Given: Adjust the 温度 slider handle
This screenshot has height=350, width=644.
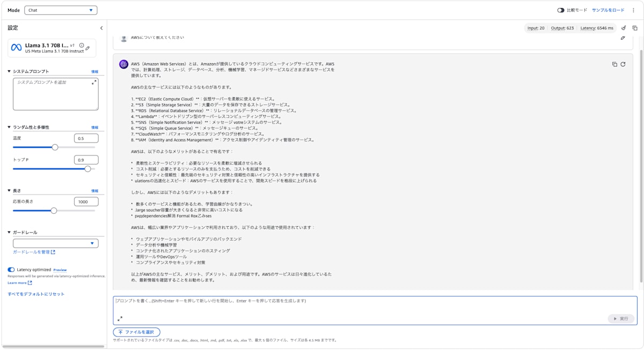Looking at the screenshot, I should coord(55,147).
